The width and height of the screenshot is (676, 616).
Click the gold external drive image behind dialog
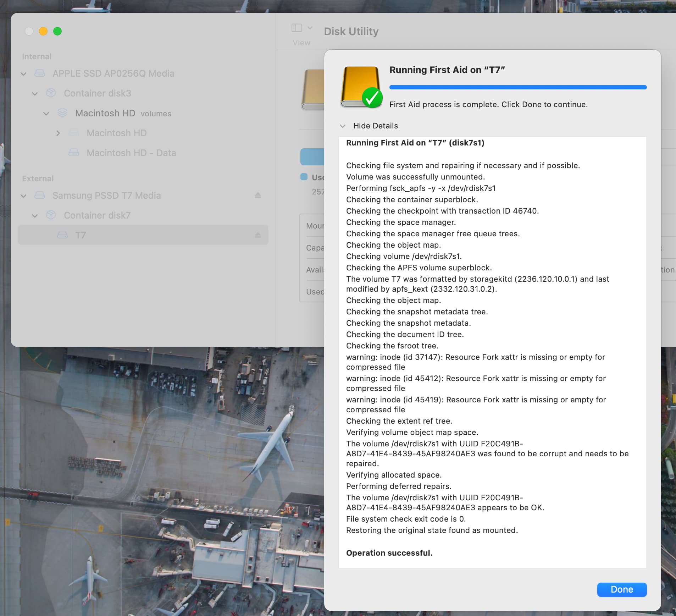coord(313,89)
